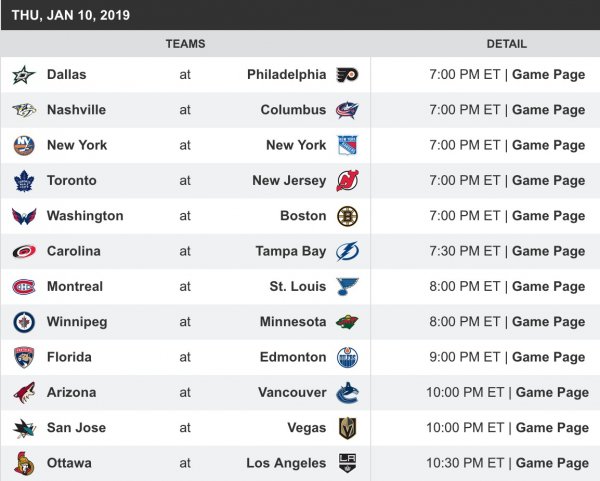Open Game Page for Dallas at Philadelphia

click(548, 75)
